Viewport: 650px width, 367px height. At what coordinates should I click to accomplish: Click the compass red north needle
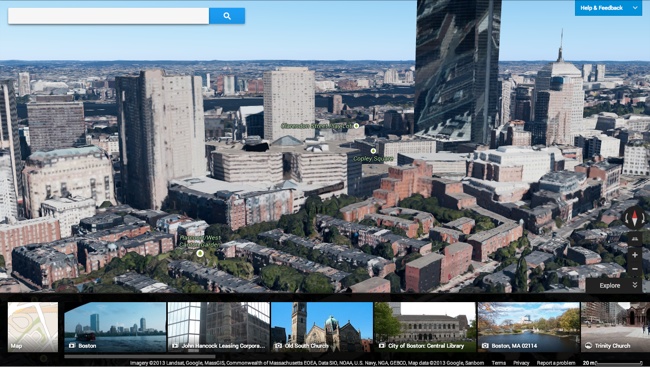pyautogui.click(x=635, y=215)
